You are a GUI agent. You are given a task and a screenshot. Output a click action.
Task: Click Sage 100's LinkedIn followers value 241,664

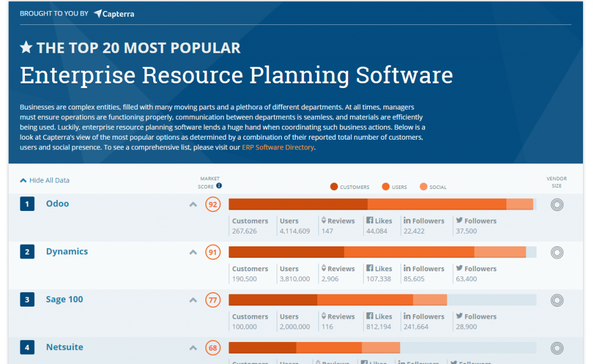pos(416,326)
